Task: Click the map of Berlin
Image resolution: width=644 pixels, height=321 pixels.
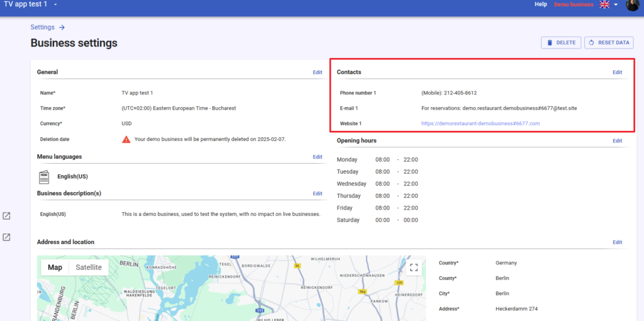Action: tap(231, 288)
